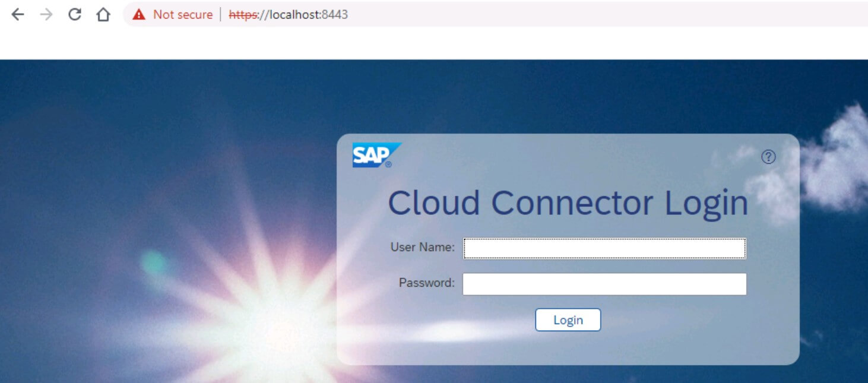Click the 'Not secure' label text
This screenshot has height=383, width=868.
tap(183, 15)
